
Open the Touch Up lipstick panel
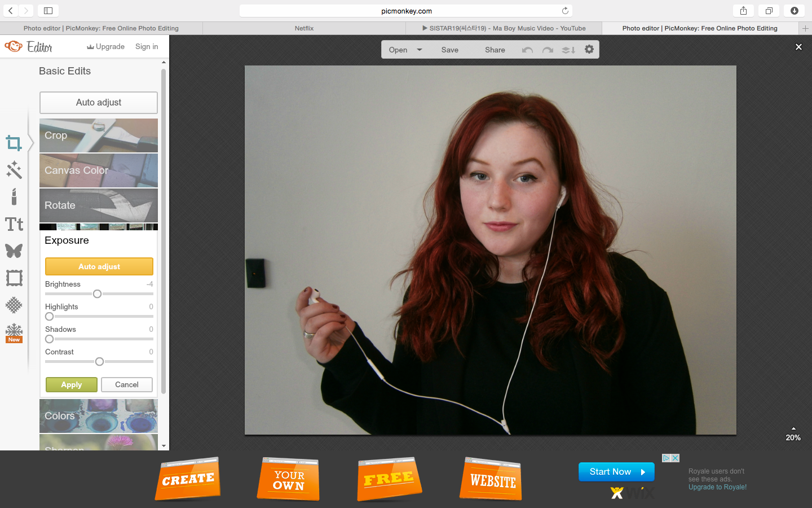[x=14, y=197]
